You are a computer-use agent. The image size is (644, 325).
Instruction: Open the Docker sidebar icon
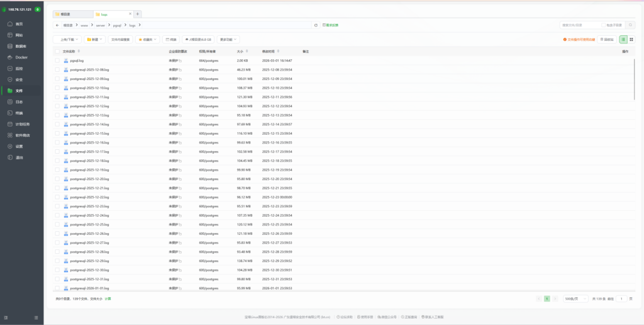pyautogui.click(x=9, y=57)
